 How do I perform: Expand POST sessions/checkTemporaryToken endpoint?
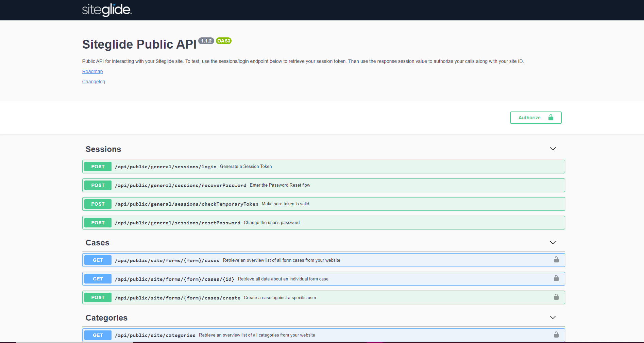click(323, 204)
